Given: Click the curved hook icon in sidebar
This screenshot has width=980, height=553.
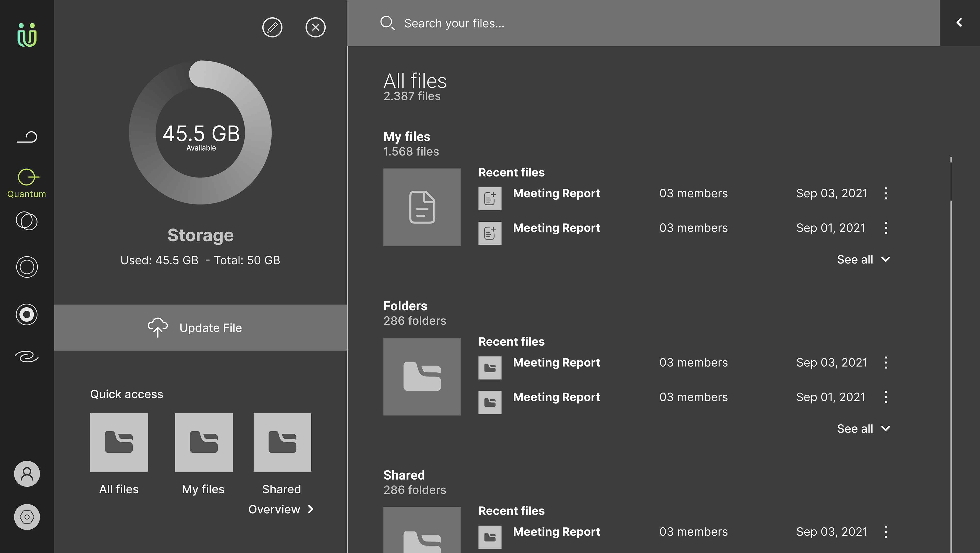Looking at the screenshot, I should click(x=27, y=137).
